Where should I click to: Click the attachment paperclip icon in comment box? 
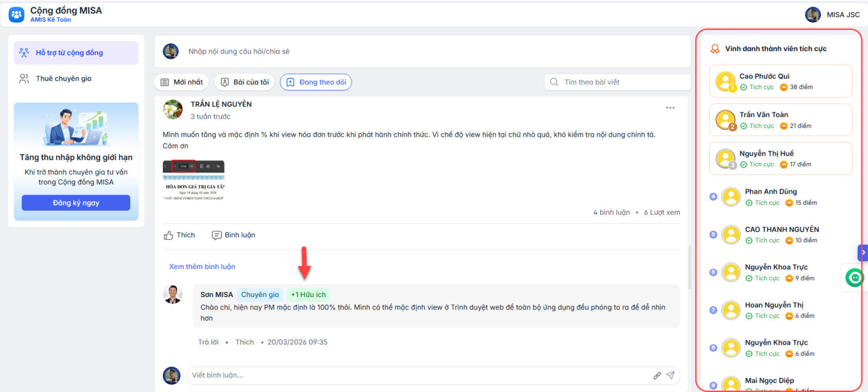coord(657,375)
